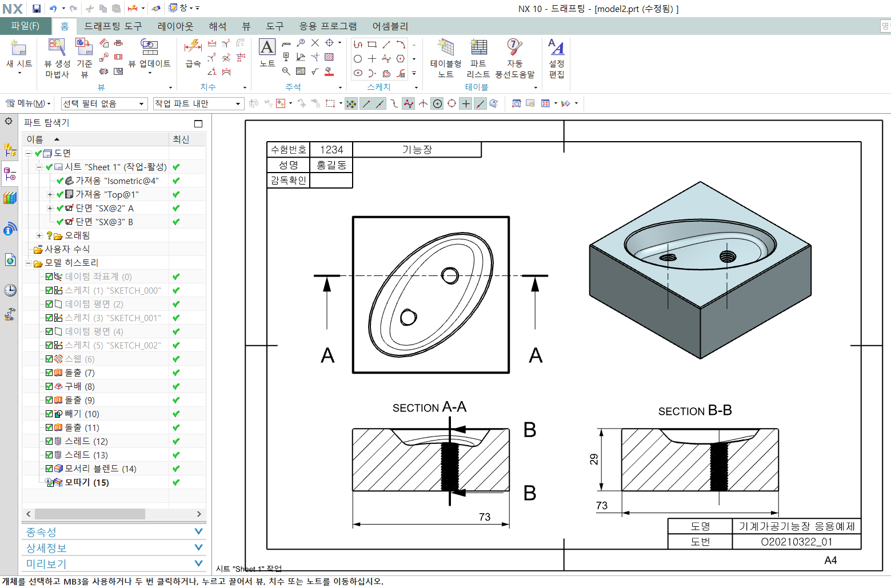Click the Save icon in quick access toolbar

pos(37,9)
